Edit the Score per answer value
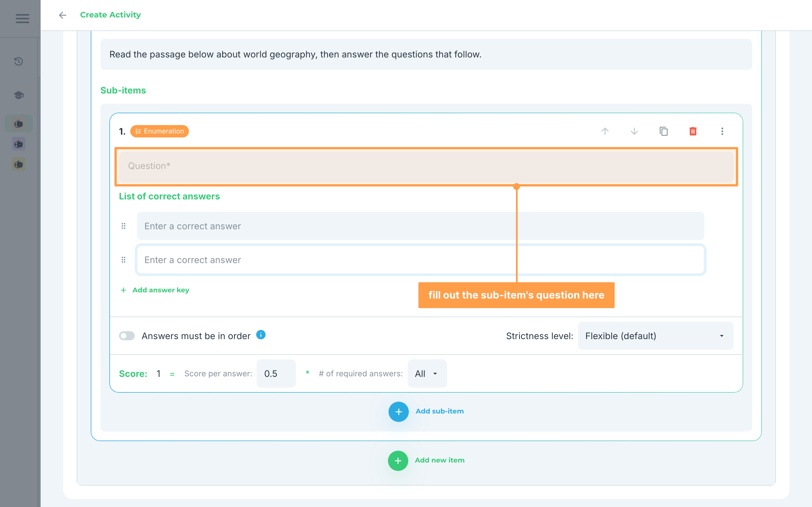The image size is (812, 507). [276, 373]
